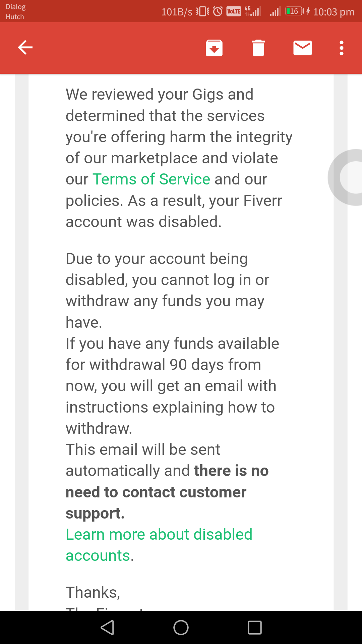The height and width of the screenshot is (644, 362).
Task: Archive this email
Action: click(x=214, y=48)
